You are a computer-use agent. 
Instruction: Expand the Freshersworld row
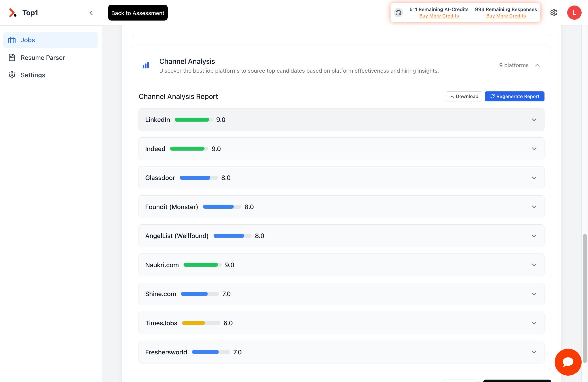(534, 352)
